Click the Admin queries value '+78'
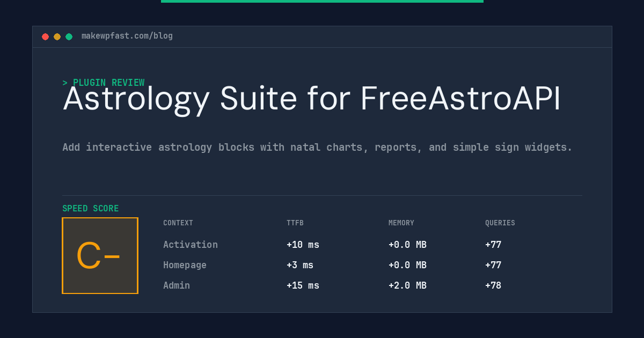Screen dimensions: 644x338 [493, 285]
